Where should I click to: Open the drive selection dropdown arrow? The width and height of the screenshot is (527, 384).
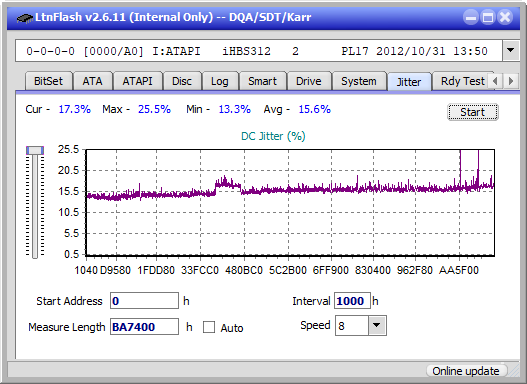click(x=511, y=51)
